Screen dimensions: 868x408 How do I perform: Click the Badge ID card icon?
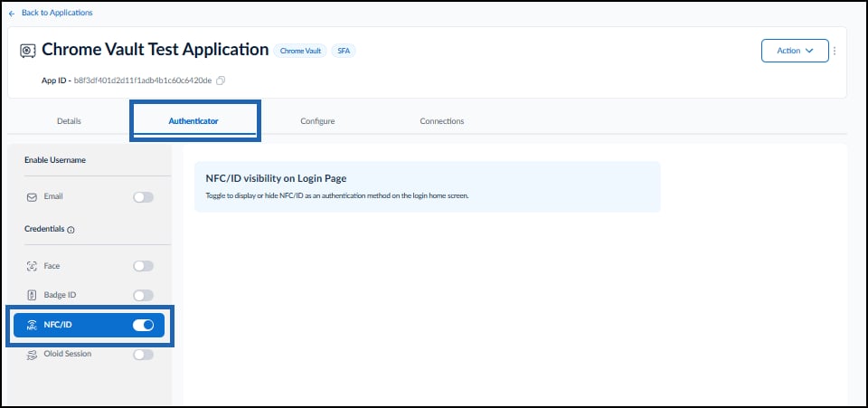(32, 296)
